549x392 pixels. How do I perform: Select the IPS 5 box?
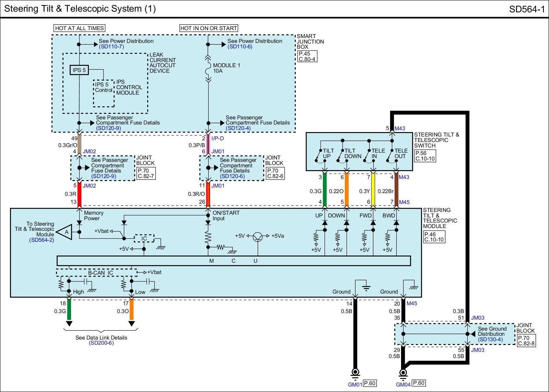tap(79, 70)
